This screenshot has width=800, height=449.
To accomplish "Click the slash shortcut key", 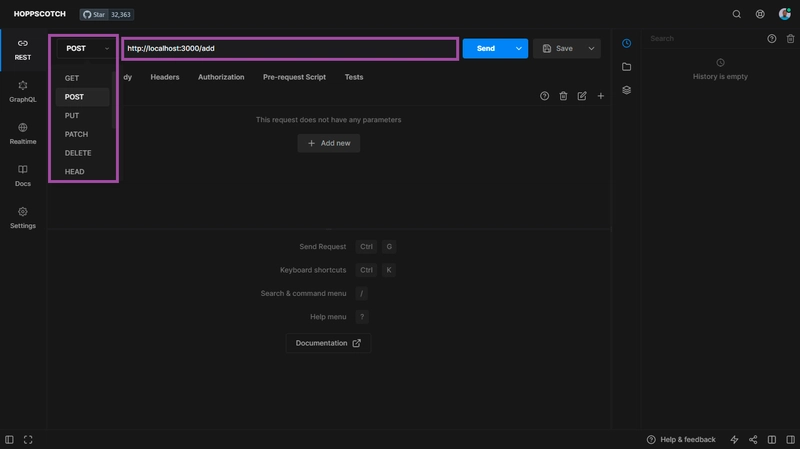I will coord(361,294).
